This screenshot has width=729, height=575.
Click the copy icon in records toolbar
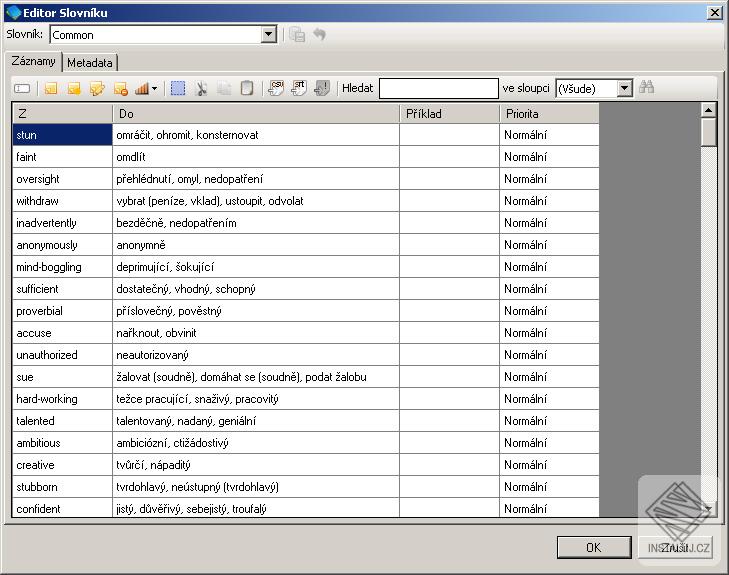(x=224, y=88)
